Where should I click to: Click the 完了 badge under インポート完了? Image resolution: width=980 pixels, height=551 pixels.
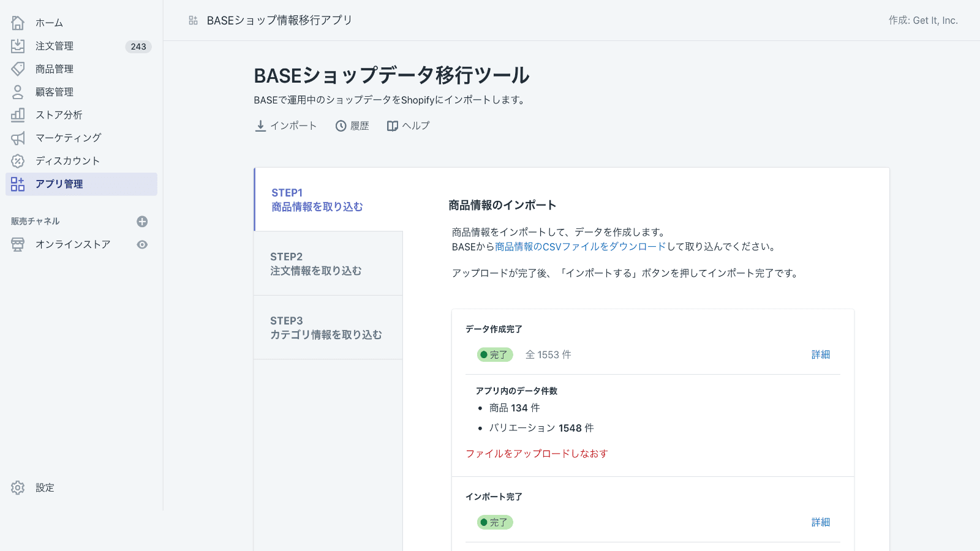click(494, 522)
